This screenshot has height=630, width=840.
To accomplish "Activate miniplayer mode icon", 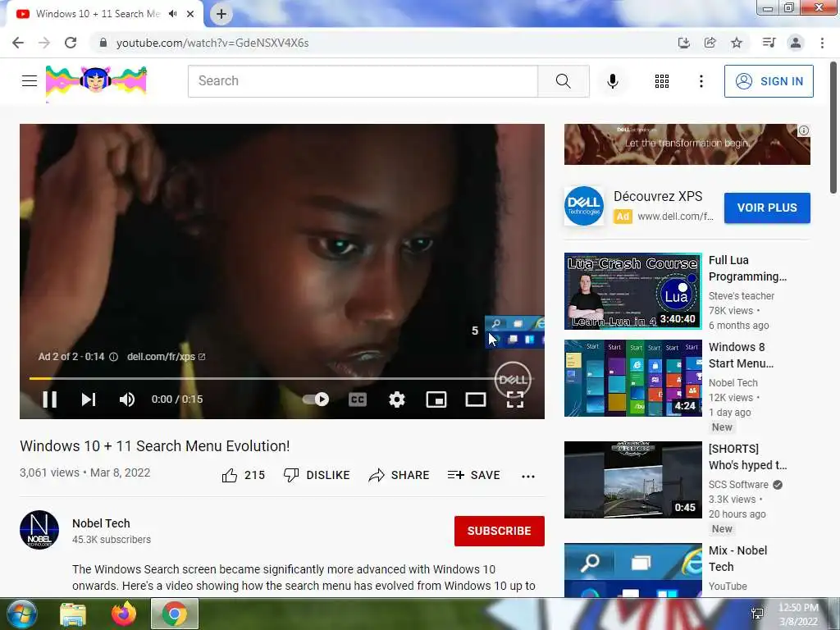I will point(436,399).
